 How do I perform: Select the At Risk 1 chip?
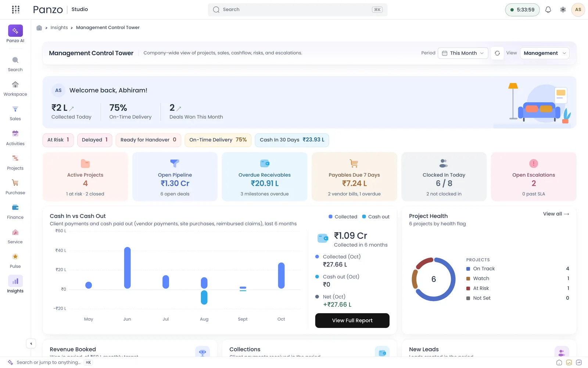coord(58,140)
